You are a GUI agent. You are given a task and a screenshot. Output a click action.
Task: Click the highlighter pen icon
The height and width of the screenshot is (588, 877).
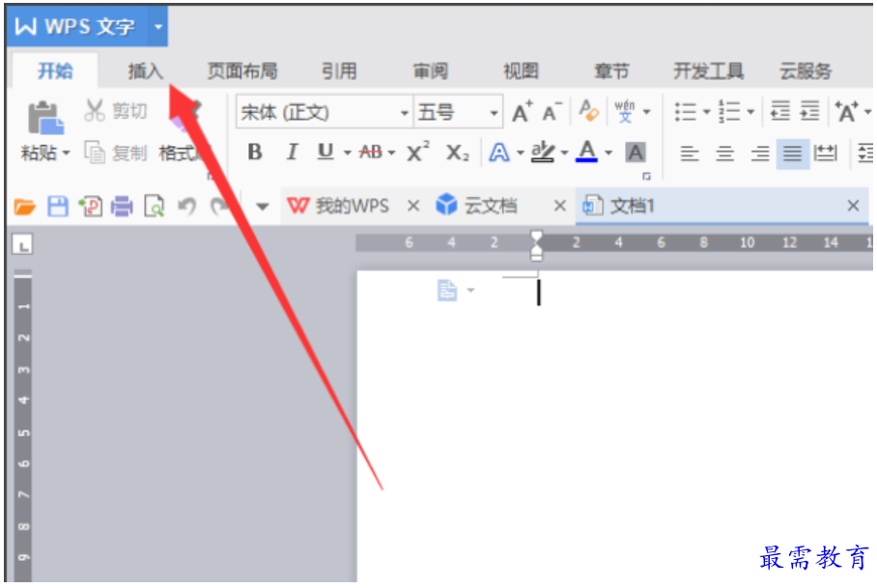[x=543, y=152]
